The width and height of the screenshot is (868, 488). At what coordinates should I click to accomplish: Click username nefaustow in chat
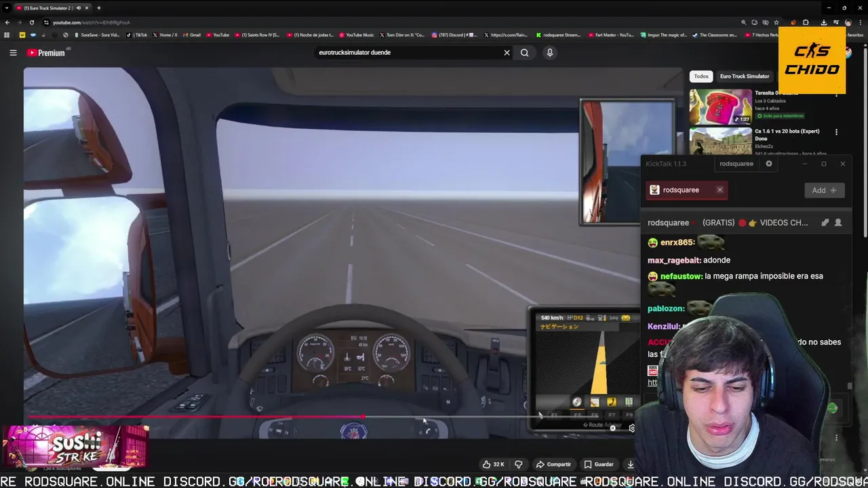tap(681, 277)
